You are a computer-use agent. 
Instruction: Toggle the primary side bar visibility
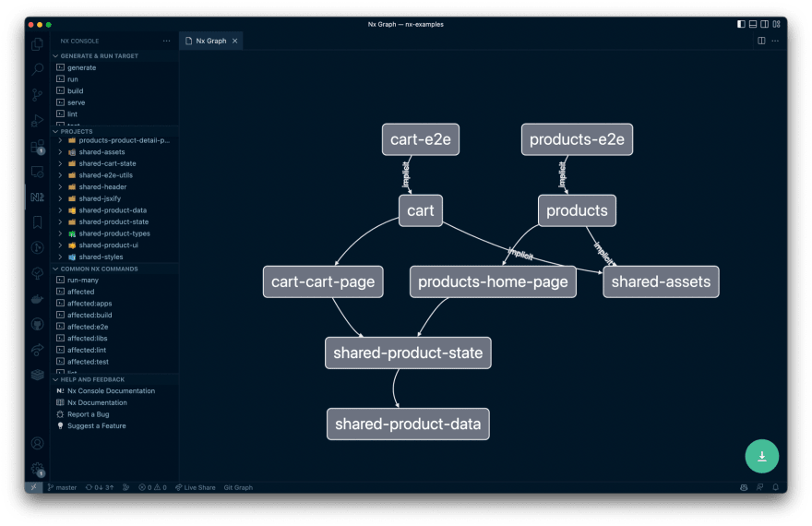pyautogui.click(x=741, y=24)
